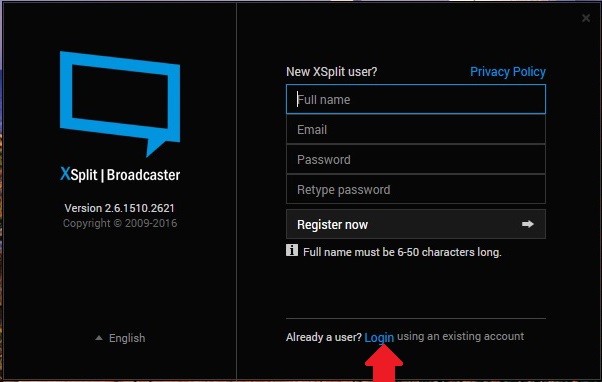Click the 'Already a user?' text
The image size is (602, 382).
pyautogui.click(x=324, y=337)
